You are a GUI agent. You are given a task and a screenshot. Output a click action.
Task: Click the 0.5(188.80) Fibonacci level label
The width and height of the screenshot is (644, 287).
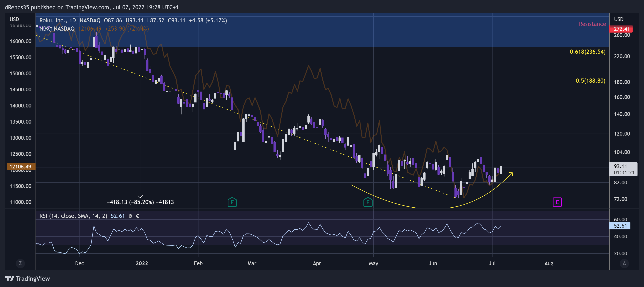point(591,81)
